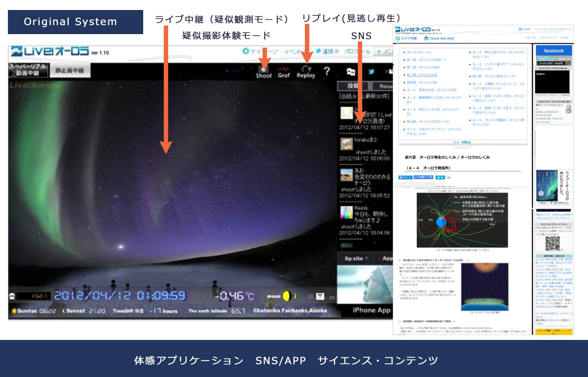Open マイページ in the top navigation
The height and width of the screenshot is (377, 588).
coord(260,51)
